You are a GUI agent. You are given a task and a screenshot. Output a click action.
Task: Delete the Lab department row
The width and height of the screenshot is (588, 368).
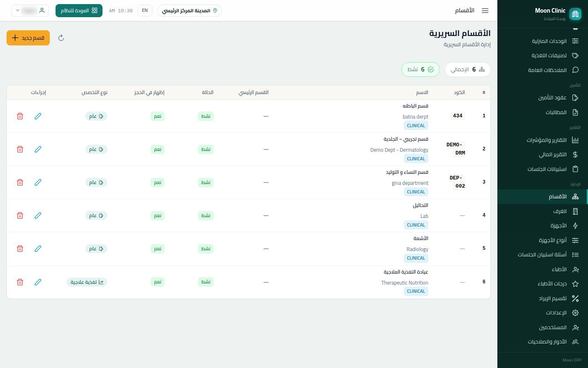click(x=20, y=215)
